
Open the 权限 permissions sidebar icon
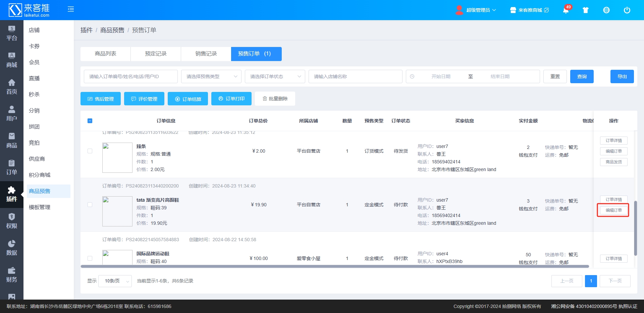pyautogui.click(x=11, y=221)
